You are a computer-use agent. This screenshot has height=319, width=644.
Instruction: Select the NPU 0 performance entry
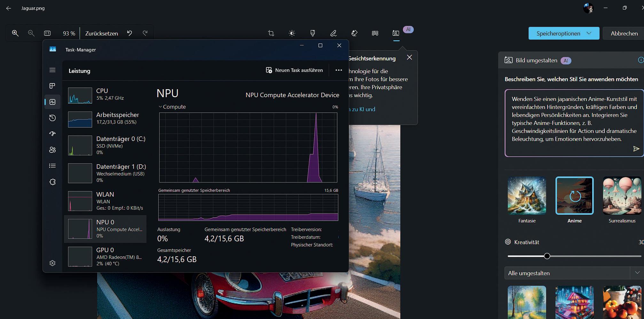pyautogui.click(x=105, y=229)
